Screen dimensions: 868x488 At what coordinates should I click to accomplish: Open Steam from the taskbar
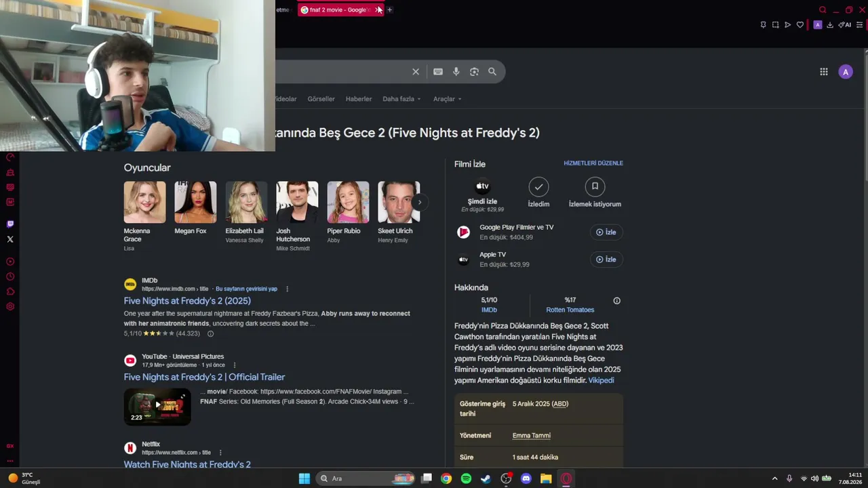point(486,479)
